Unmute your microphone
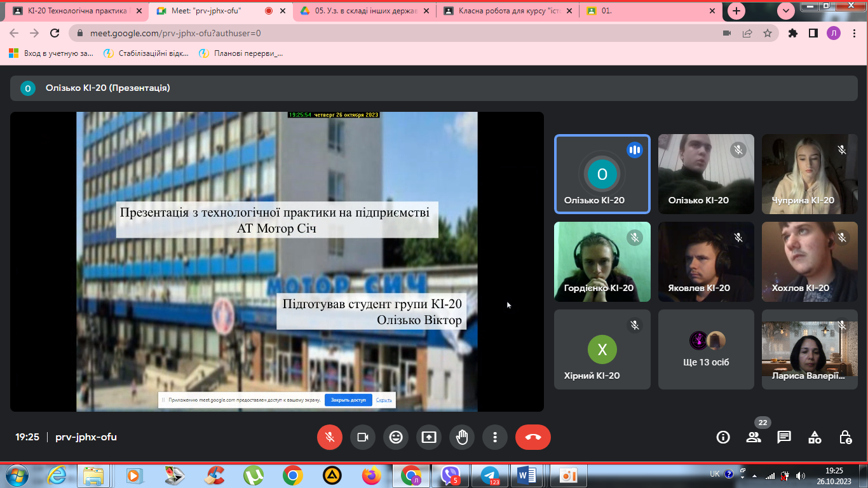The height and width of the screenshot is (488, 868). (330, 437)
